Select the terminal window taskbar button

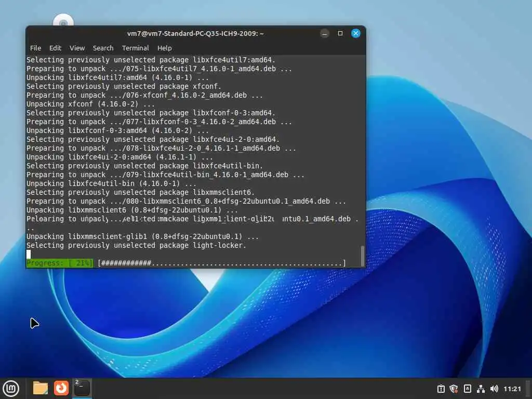coord(82,388)
